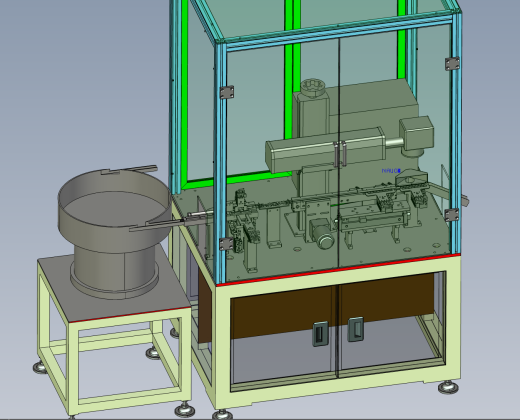
Task: Pick the upper hinge on the right door
Action: point(452,64)
